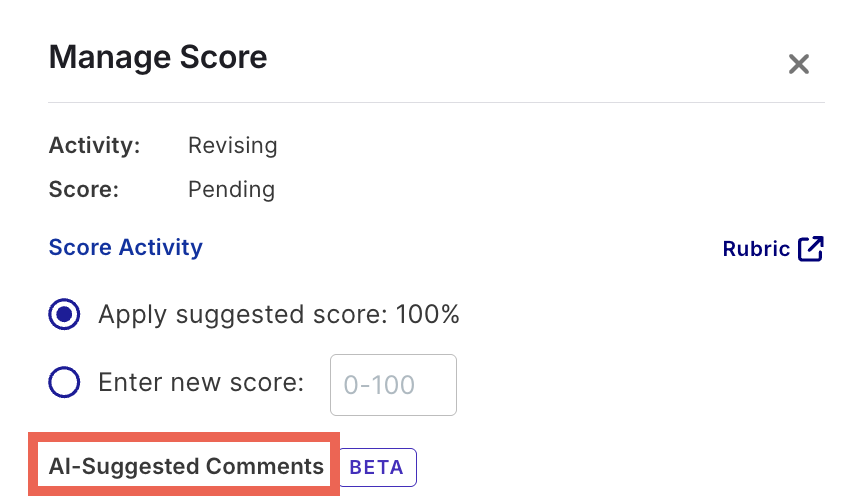
Task: Click the Revising activity value
Action: click(x=232, y=145)
